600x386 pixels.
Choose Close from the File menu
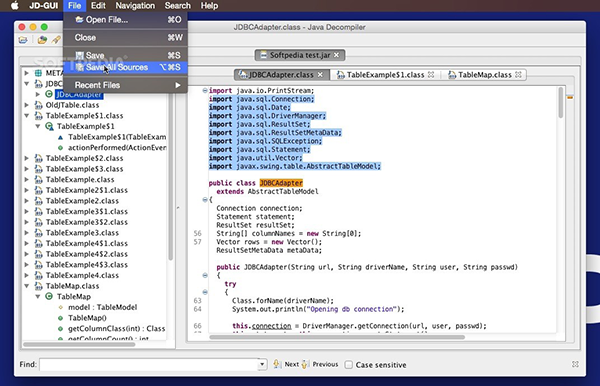click(126, 37)
